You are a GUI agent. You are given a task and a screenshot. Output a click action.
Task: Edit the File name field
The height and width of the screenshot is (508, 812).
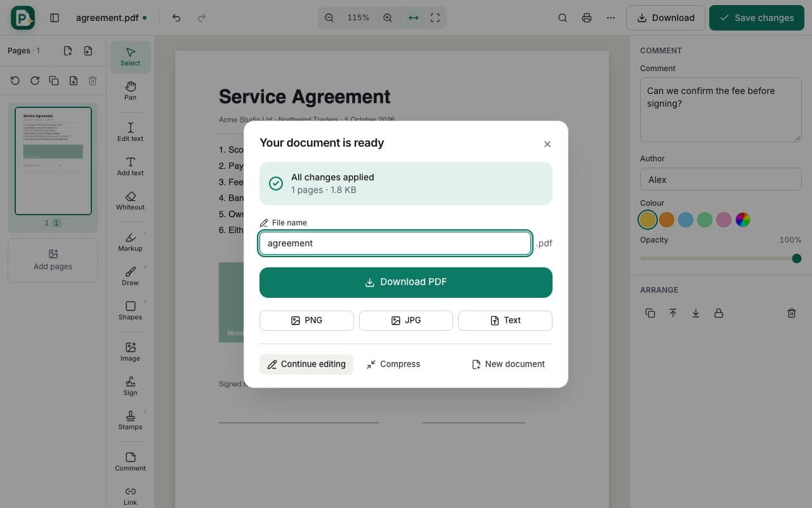(x=395, y=243)
